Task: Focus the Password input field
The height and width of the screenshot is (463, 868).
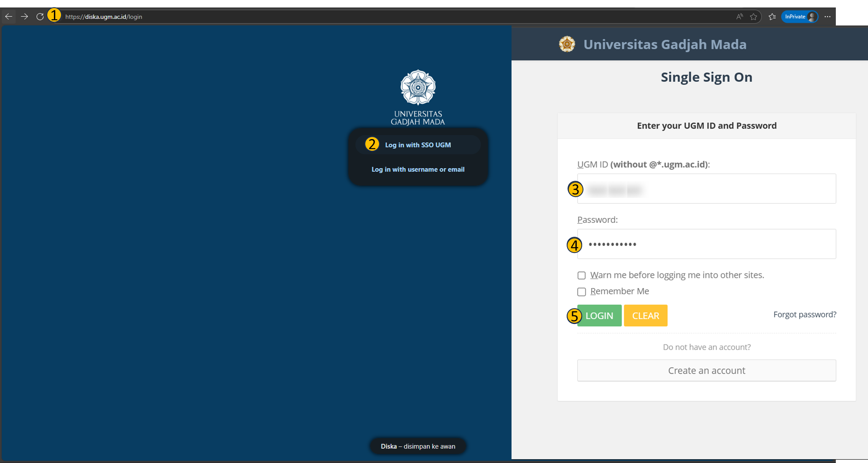Action: [x=706, y=244]
